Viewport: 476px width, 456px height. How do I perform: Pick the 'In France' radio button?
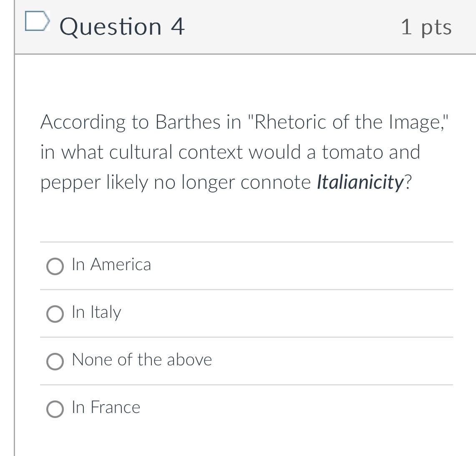(55, 408)
